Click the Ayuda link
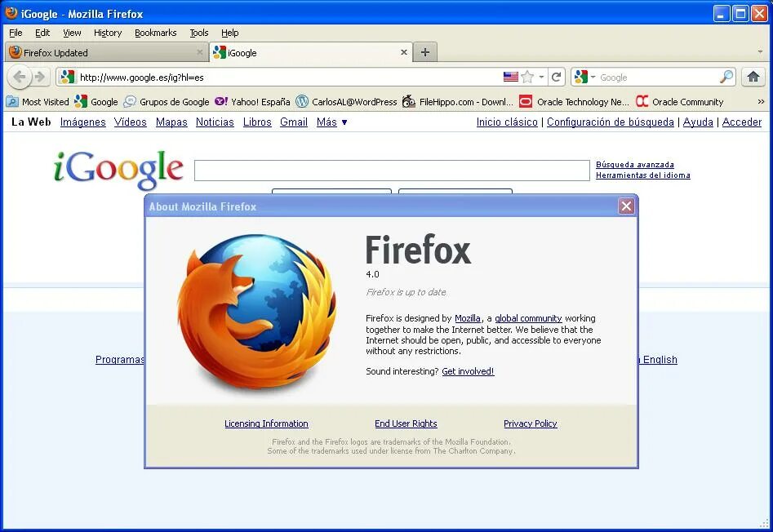The height and width of the screenshot is (532, 773). tap(698, 122)
